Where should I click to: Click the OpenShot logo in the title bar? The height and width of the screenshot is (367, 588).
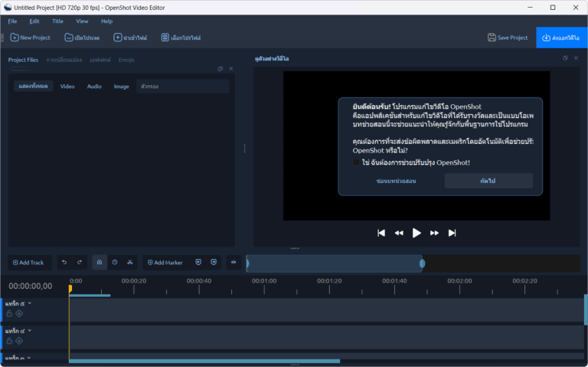8,8
